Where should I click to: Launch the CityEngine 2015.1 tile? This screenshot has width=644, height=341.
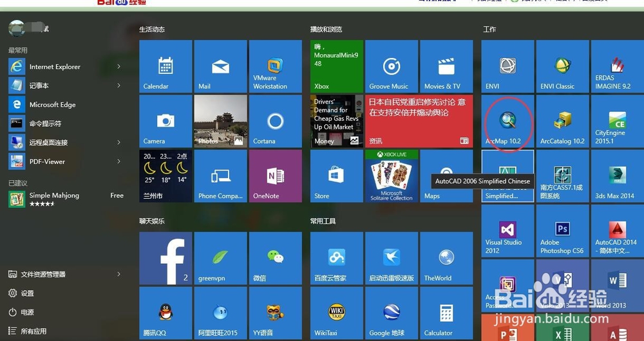coord(618,121)
